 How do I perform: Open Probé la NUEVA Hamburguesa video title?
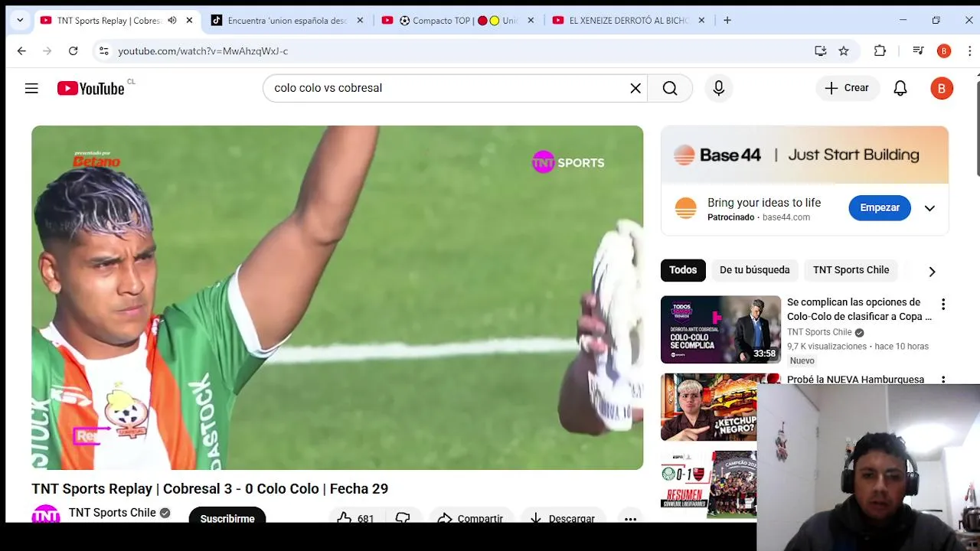click(855, 380)
